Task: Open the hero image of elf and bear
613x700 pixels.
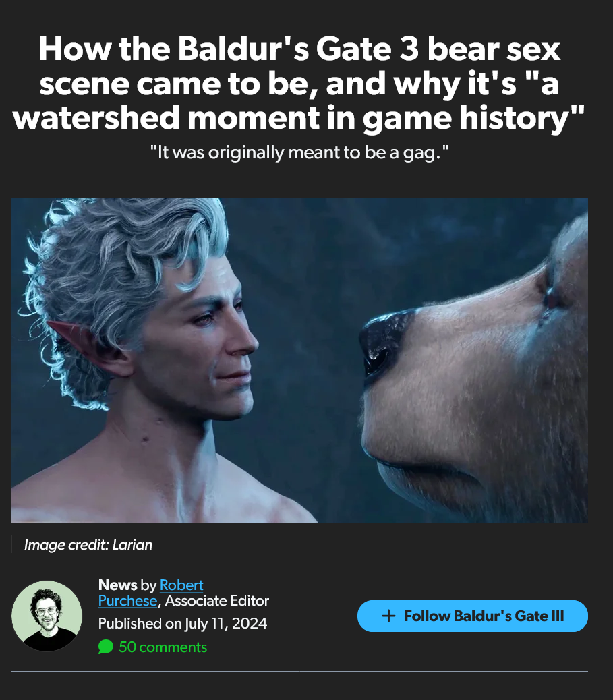Action: (x=299, y=360)
